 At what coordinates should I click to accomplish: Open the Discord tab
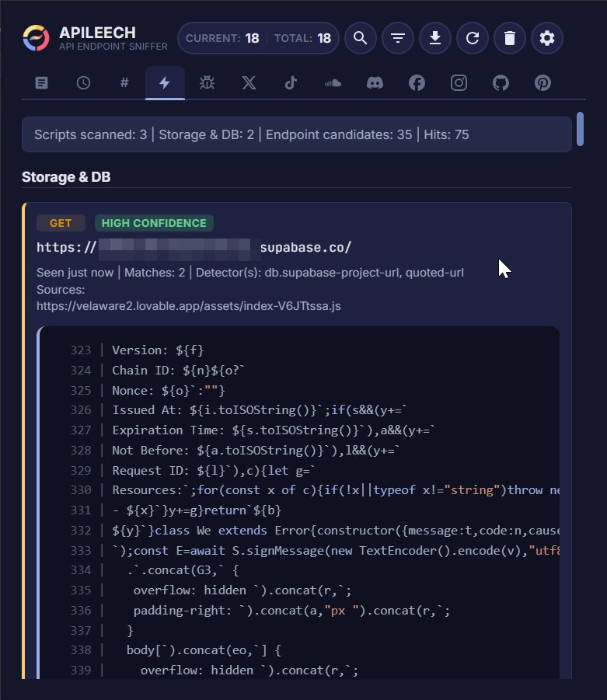[x=375, y=82]
